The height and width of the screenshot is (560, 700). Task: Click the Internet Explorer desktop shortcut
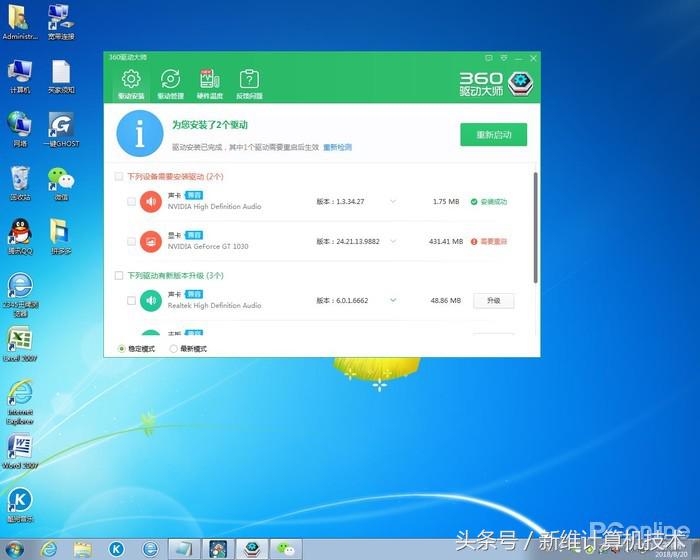coord(20,402)
